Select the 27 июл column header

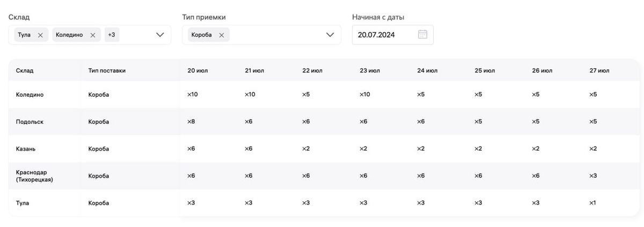pyautogui.click(x=599, y=70)
